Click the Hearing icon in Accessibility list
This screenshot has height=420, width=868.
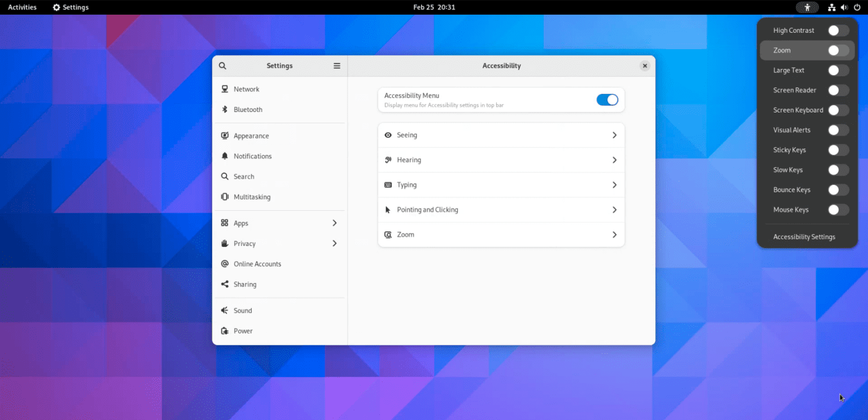click(x=388, y=160)
